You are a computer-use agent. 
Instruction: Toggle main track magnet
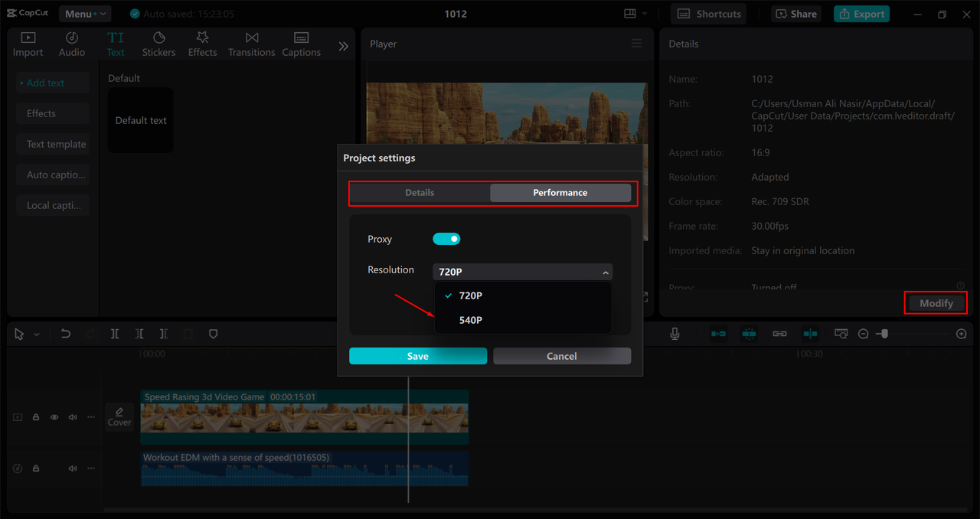click(718, 334)
